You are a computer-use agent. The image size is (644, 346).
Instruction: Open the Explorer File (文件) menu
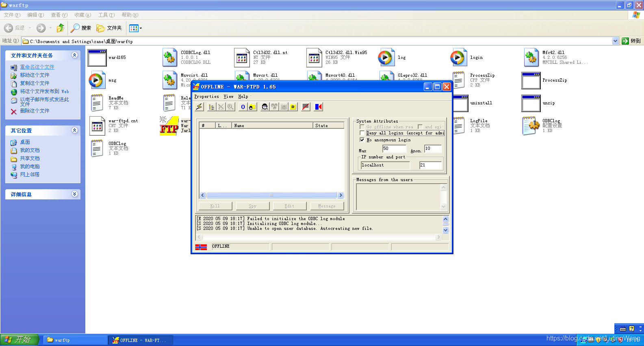tap(12, 15)
